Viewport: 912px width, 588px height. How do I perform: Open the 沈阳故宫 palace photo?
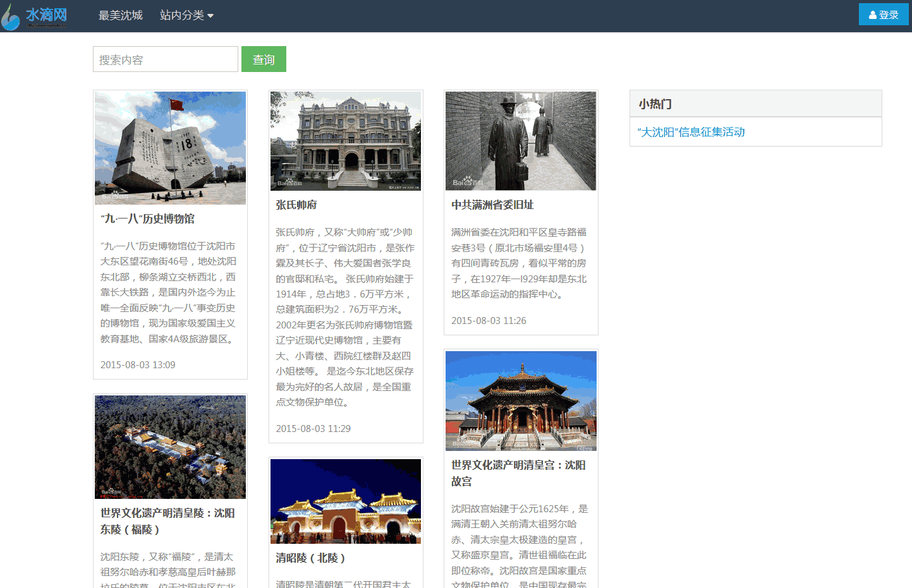click(x=521, y=400)
